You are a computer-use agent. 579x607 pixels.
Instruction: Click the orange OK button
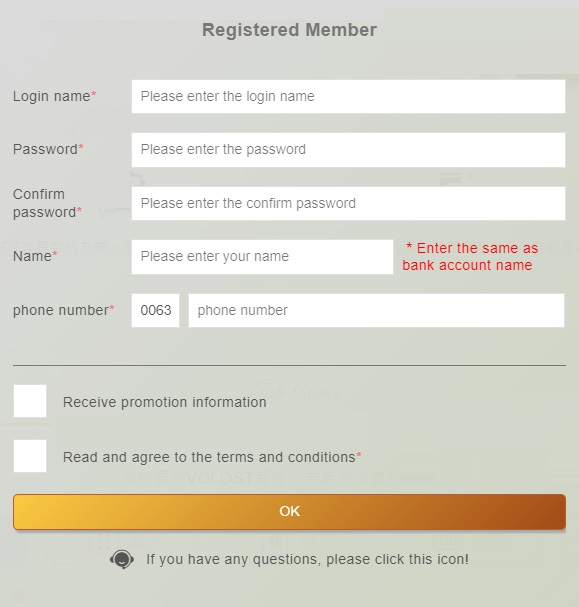click(x=290, y=511)
